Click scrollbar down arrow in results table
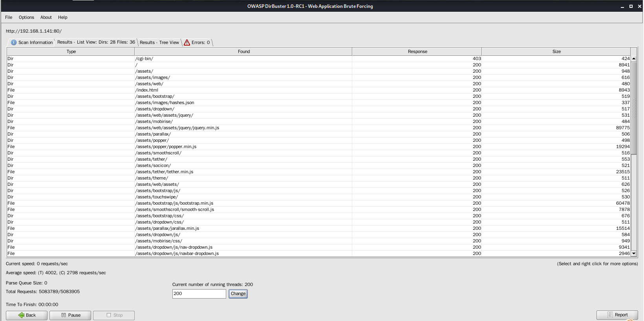This screenshot has height=321, width=644. [x=634, y=253]
